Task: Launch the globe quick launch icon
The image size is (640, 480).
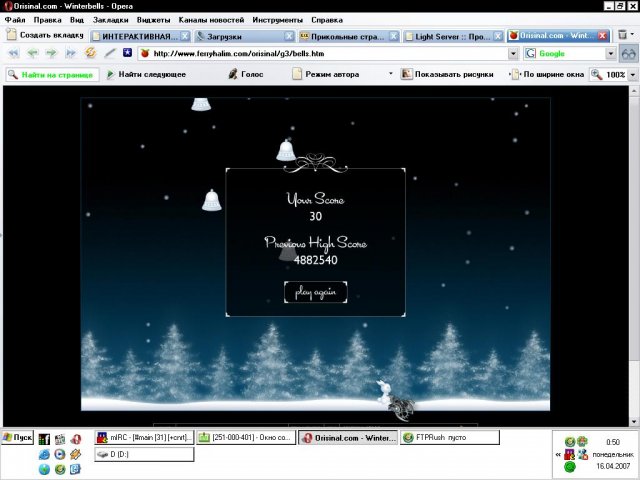Action: click(44, 469)
